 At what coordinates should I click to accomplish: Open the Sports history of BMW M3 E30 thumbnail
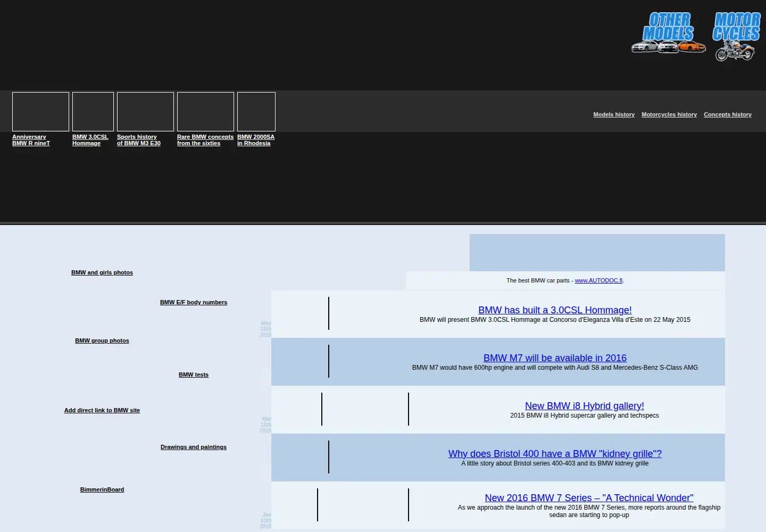[145, 112]
